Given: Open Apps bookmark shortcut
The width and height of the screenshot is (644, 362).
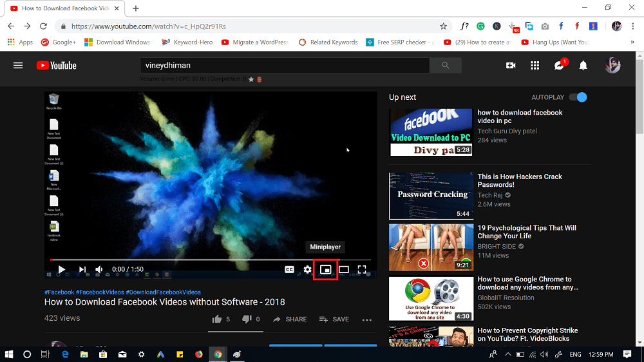Looking at the screenshot, I should click(20, 43).
